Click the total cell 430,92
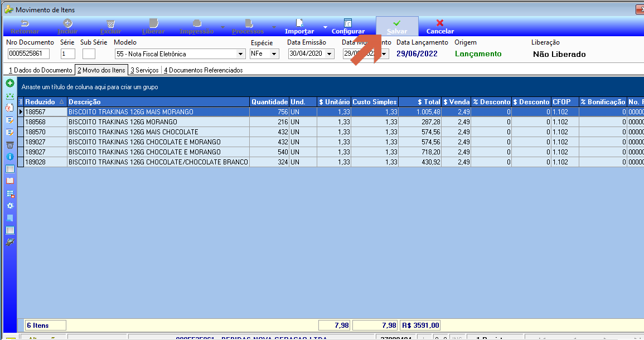The width and height of the screenshot is (644, 340). (420, 162)
